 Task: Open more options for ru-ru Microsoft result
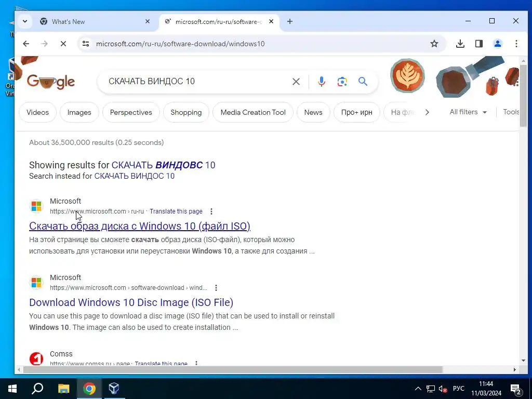pyautogui.click(x=211, y=211)
